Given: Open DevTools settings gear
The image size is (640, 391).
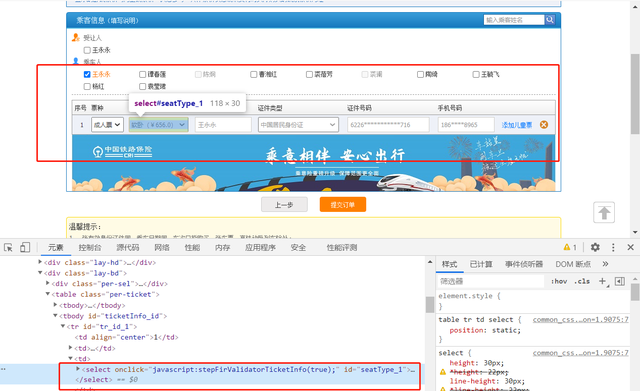Looking at the screenshot, I should (595, 247).
